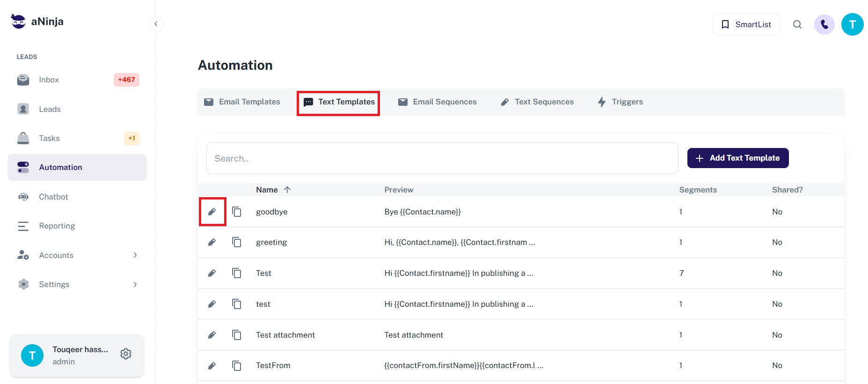Open user settings gear beside Touqeer
Image resolution: width=868 pixels, height=384 pixels.
pos(125,354)
